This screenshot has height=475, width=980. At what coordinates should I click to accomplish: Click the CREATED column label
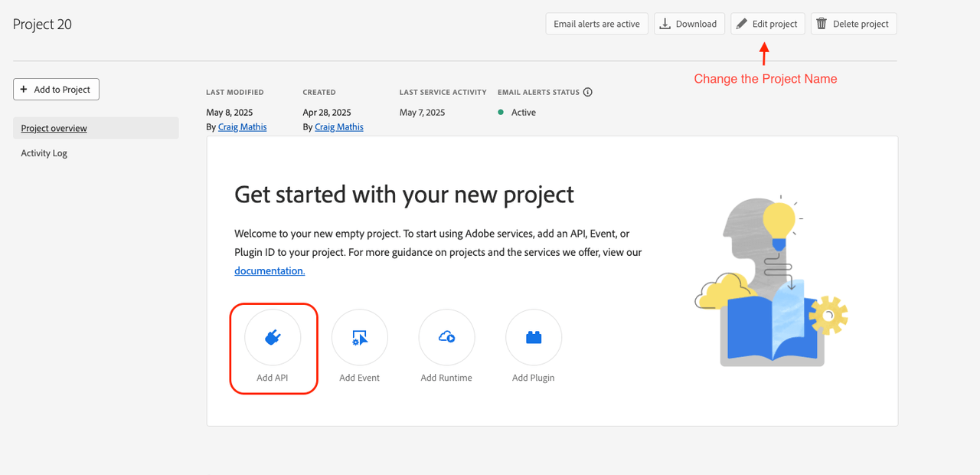[x=319, y=92]
